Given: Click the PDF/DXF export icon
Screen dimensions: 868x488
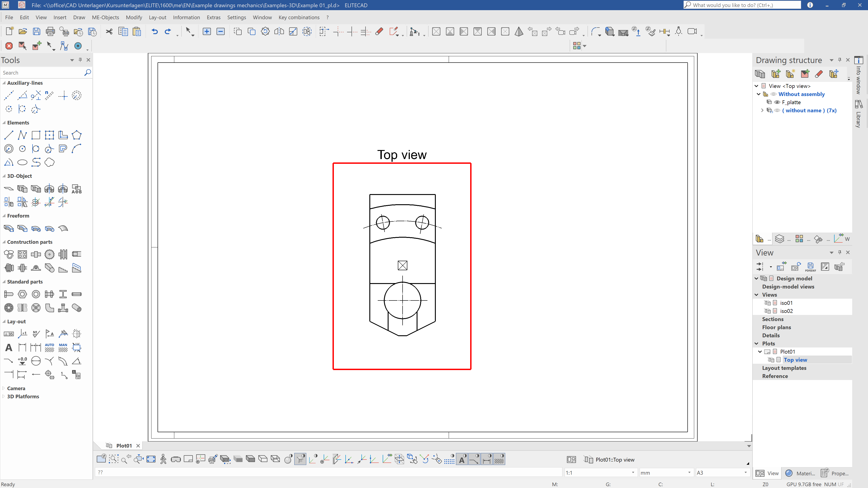Looking at the screenshot, I should 810,267.
